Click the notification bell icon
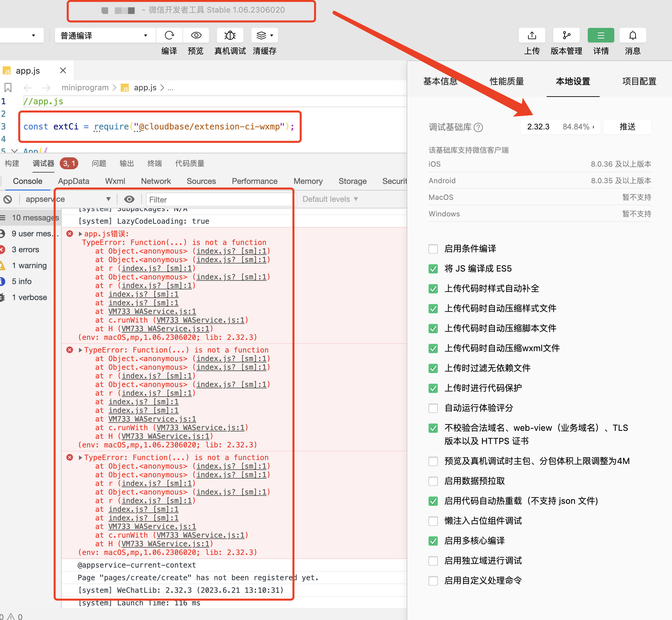This screenshot has width=672, height=620. [633, 35]
